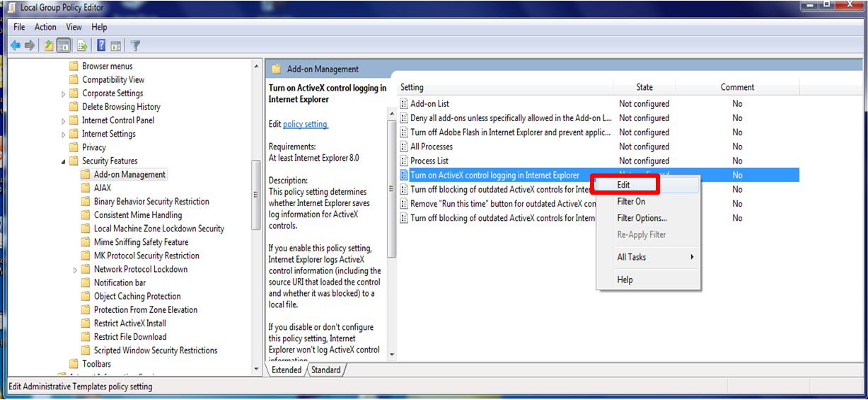Open the Help menu in menu bar
Image resolution: width=868 pixels, height=400 pixels.
pos(99,27)
